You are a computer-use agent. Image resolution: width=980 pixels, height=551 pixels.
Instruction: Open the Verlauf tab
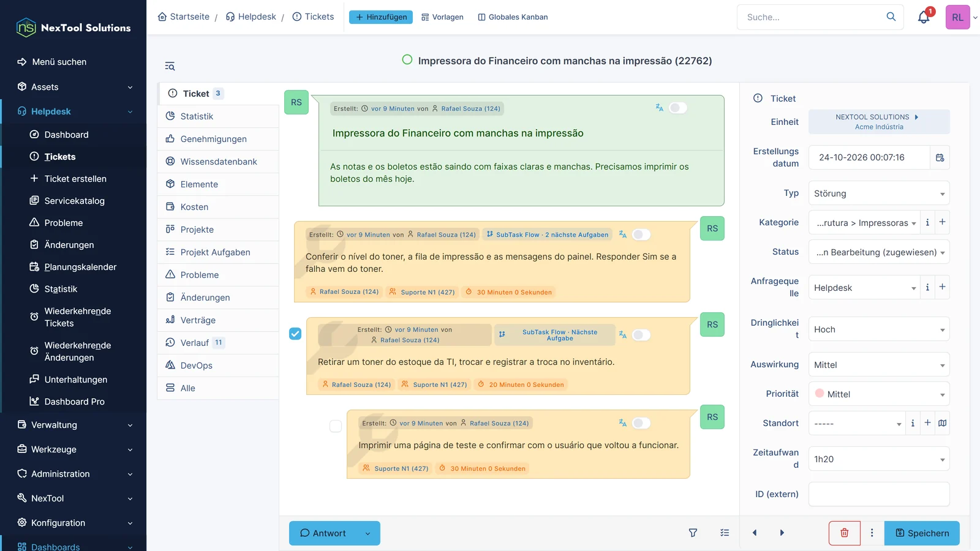[218, 343]
